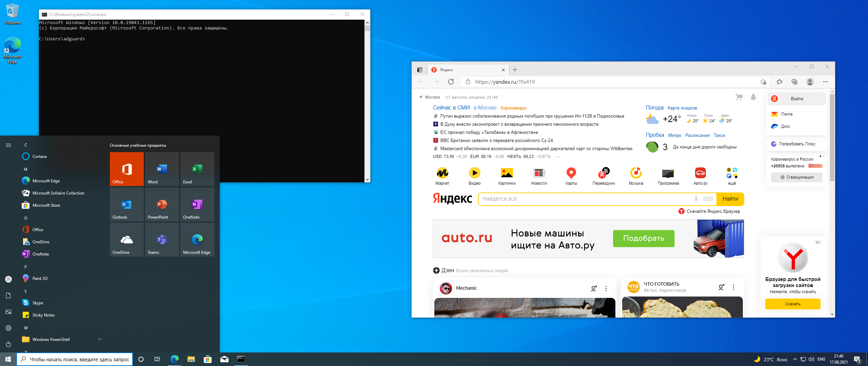Expand Start menu hamburger navigation

point(8,145)
